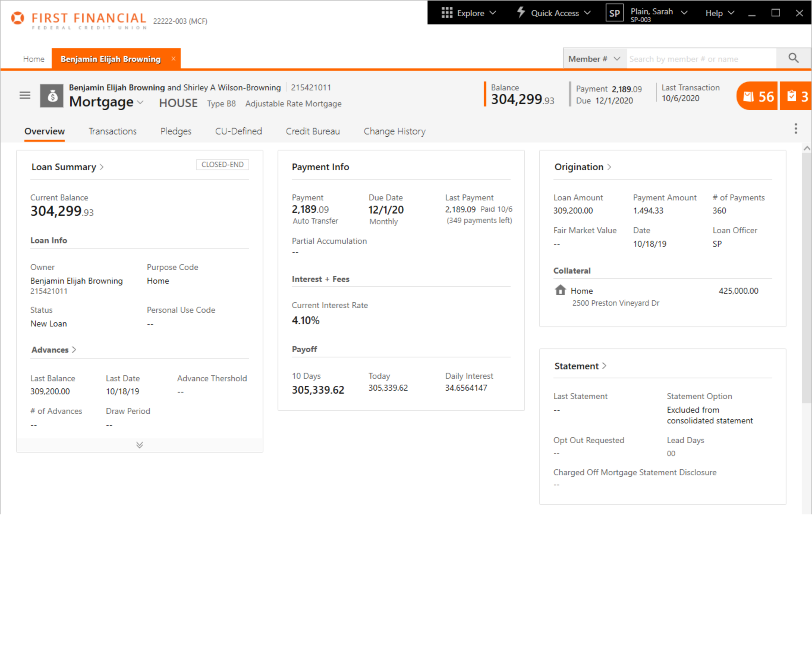
Task: Open the hamburger menu icon
Action: [25, 95]
